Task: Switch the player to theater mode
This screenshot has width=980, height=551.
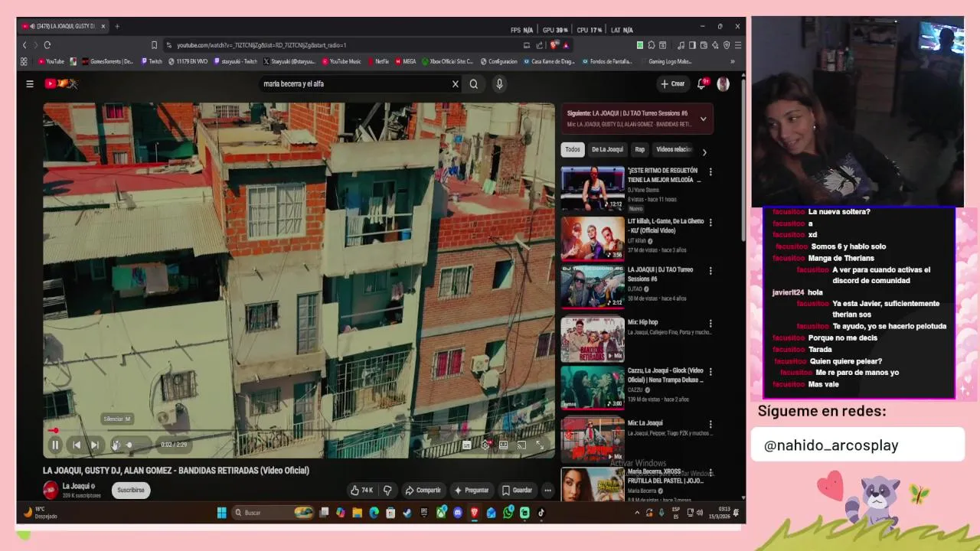Action: (x=503, y=445)
